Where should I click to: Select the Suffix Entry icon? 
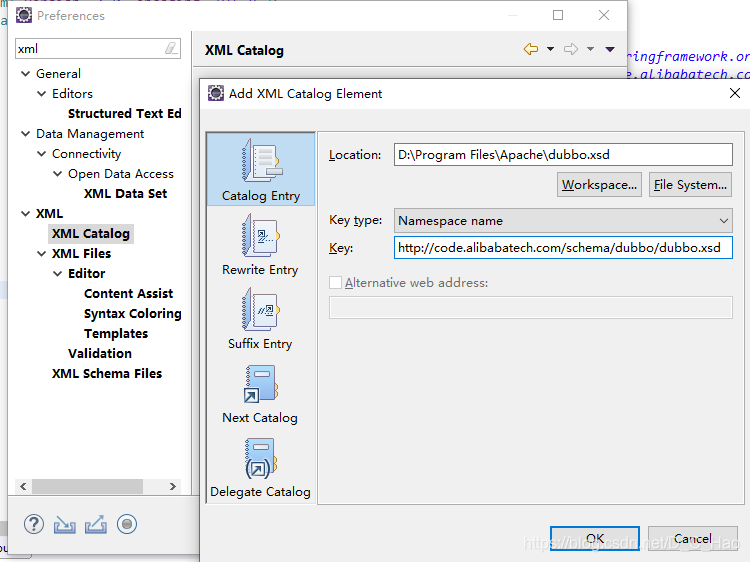(x=261, y=309)
